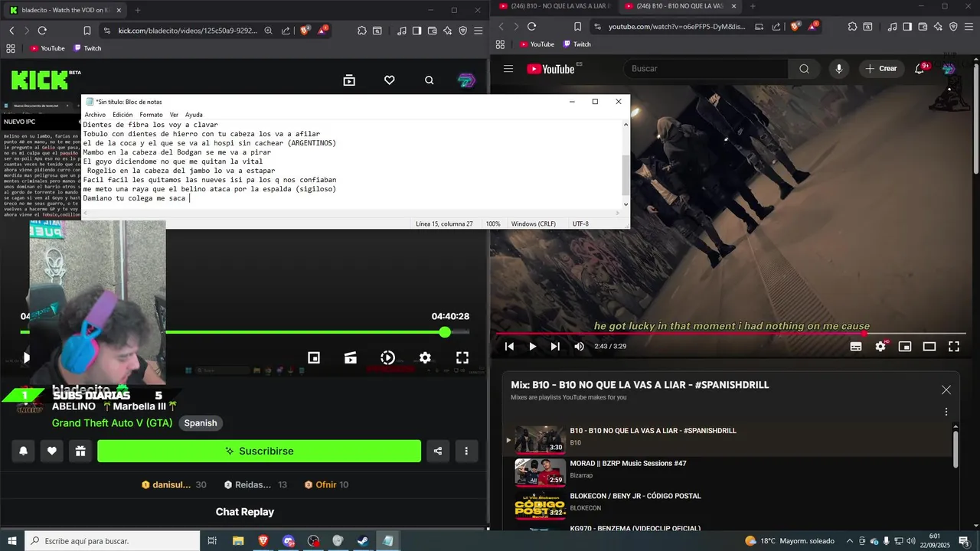Open Brave Rewards triangle in Kick window

pyautogui.click(x=322, y=31)
